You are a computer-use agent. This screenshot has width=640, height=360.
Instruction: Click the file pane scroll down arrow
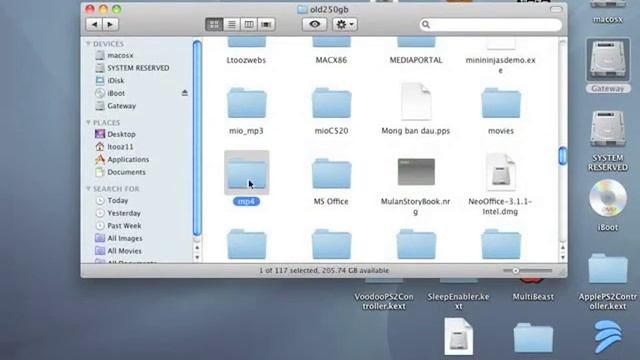tap(562, 258)
